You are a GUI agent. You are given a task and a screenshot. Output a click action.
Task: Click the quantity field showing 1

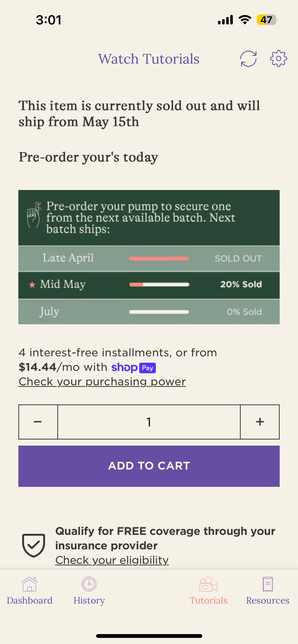coord(149,422)
